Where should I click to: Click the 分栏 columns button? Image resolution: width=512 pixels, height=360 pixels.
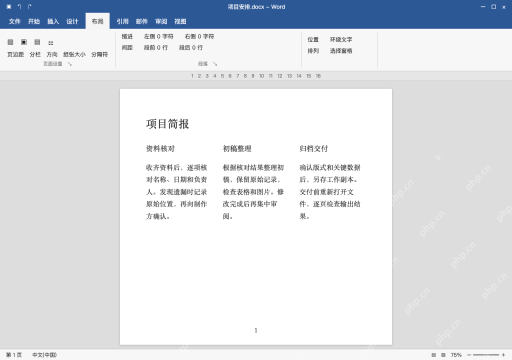pyautogui.click(x=35, y=54)
